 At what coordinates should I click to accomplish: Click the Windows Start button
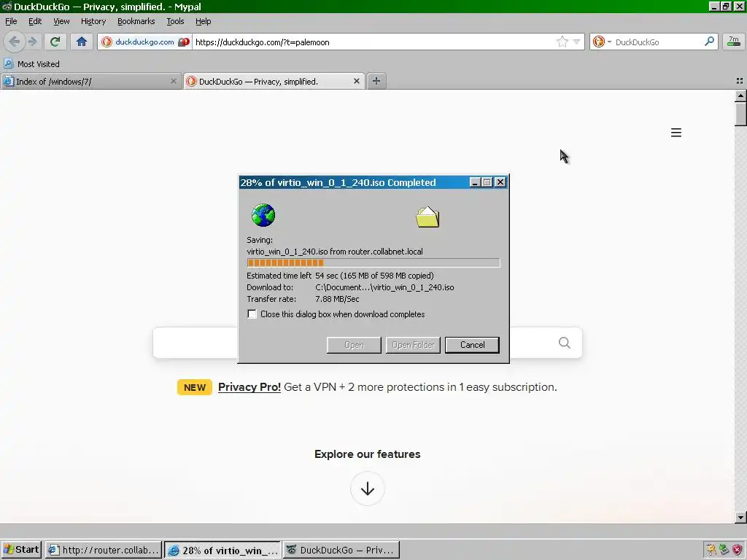[21, 550]
